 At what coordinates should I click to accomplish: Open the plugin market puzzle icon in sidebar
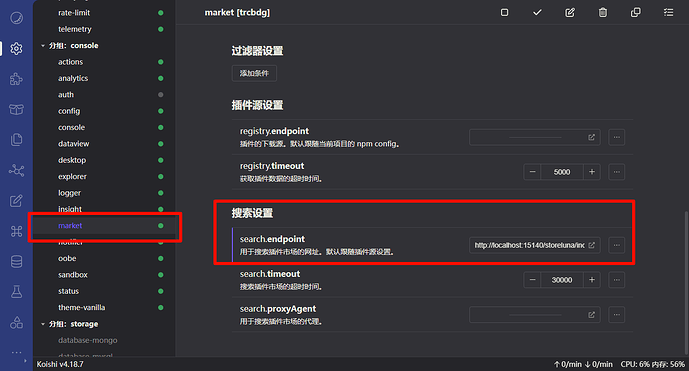16,79
